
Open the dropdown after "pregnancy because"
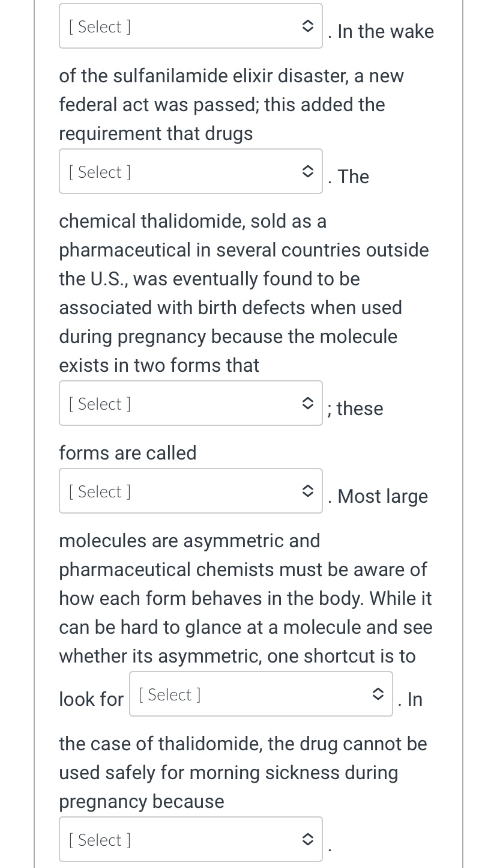pyautogui.click(x=190, y=840)
